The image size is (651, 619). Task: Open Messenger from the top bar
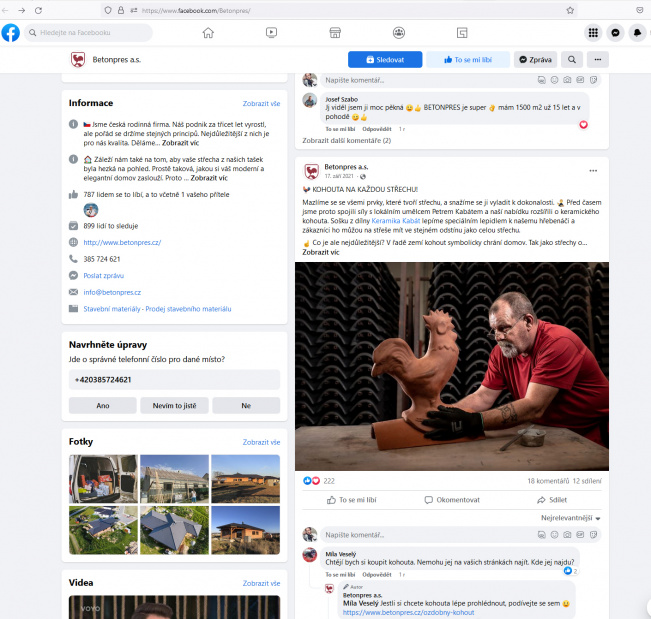[615, 33]
